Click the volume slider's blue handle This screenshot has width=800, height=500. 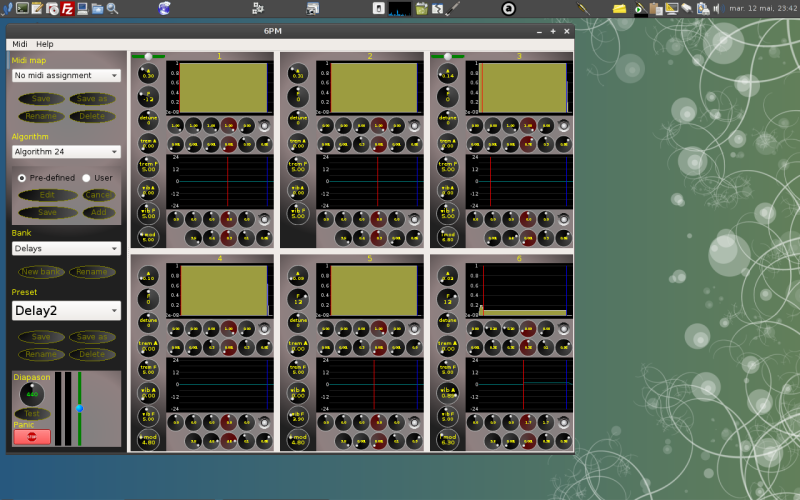pyautogui.click(x=79, y=408)
